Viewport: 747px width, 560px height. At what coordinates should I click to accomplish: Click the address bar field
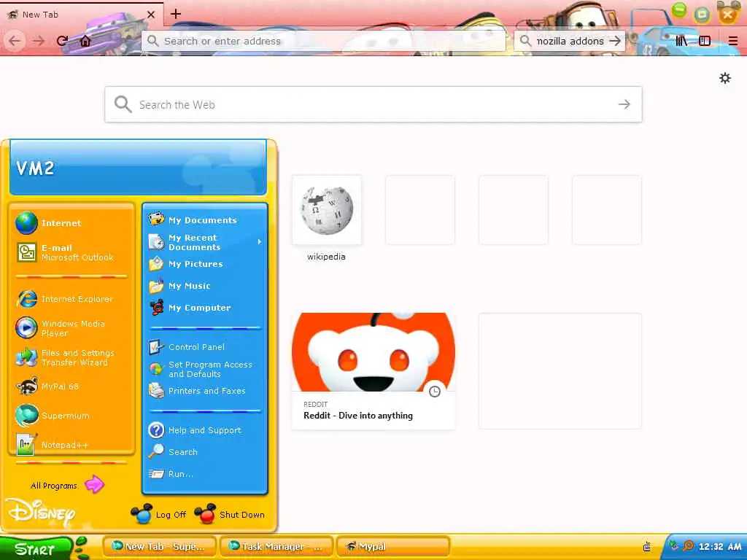323,41
